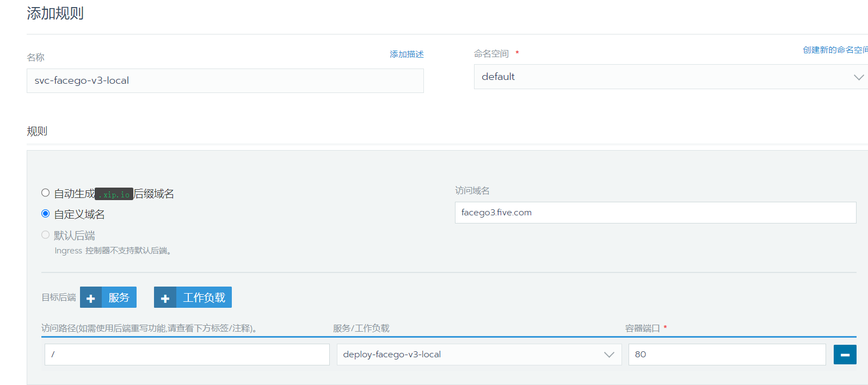This screenshot has width=868, height=385.
Task: Click the chevron arrow in the 命名空间 selector
Action: [x=858, y=77]
